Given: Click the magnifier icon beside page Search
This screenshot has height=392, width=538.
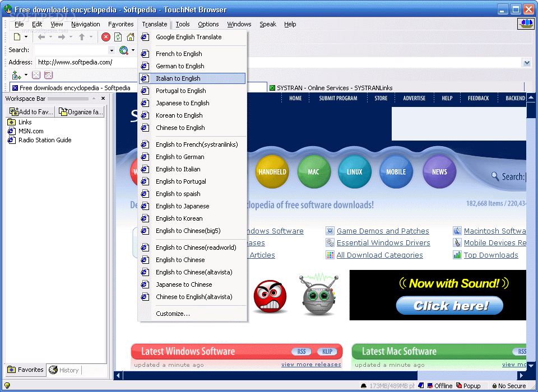Looking at the screenshot, I should coord(495,176).
